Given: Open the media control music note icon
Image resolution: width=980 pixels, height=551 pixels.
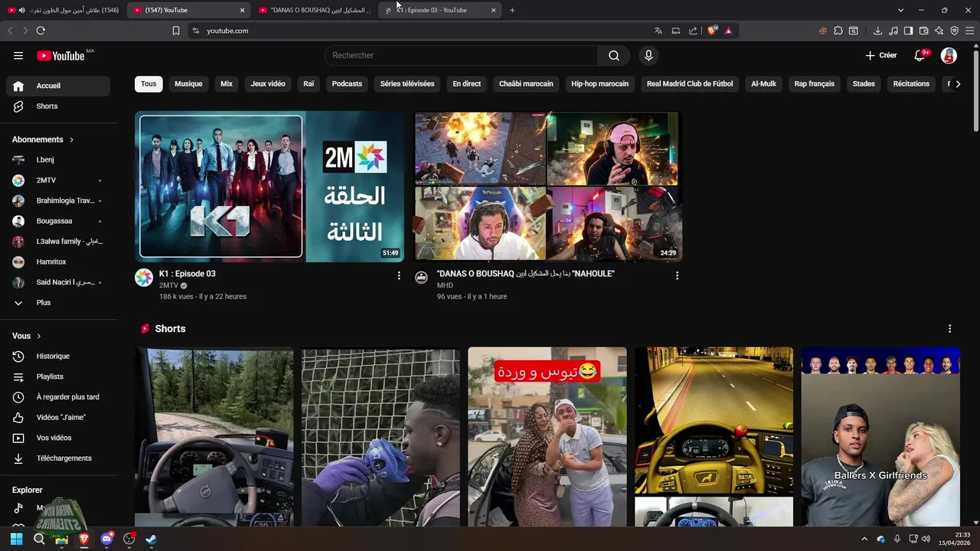Looking at the screenshot, I should 893,31.
